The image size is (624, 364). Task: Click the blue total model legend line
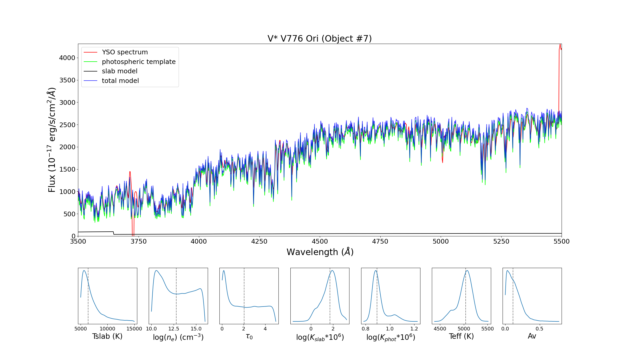(90, 81)
